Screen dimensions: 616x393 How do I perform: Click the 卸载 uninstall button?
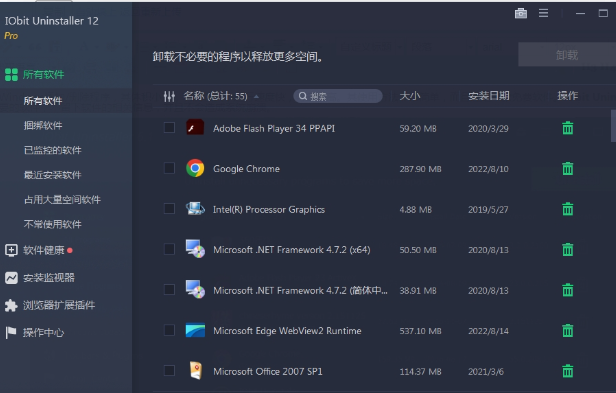coord(567,55)
